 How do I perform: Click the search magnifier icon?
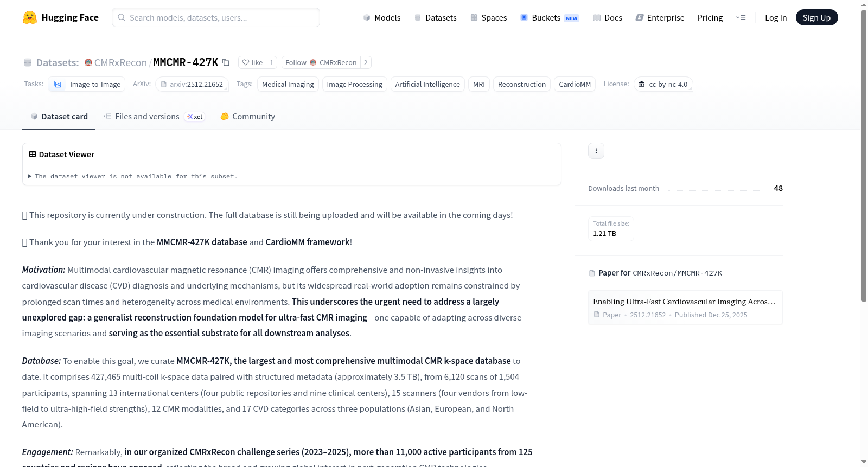click(122, 17)
